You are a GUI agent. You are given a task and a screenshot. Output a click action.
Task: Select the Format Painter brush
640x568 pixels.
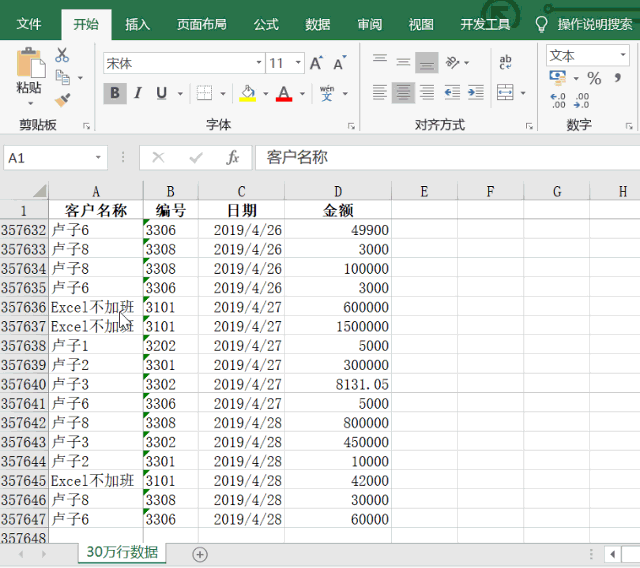pyautogui.click(x=62, y=100)
